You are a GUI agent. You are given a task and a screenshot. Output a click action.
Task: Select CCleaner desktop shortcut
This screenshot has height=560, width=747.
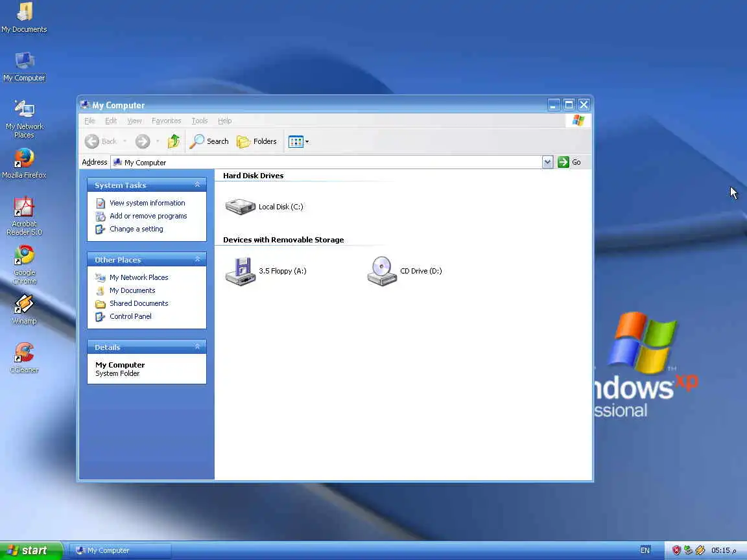24,358
